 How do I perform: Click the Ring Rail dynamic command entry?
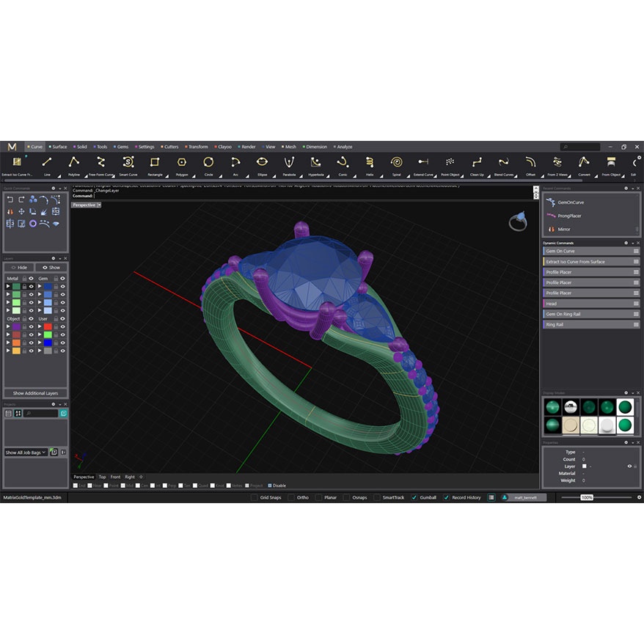click(555, 324)
